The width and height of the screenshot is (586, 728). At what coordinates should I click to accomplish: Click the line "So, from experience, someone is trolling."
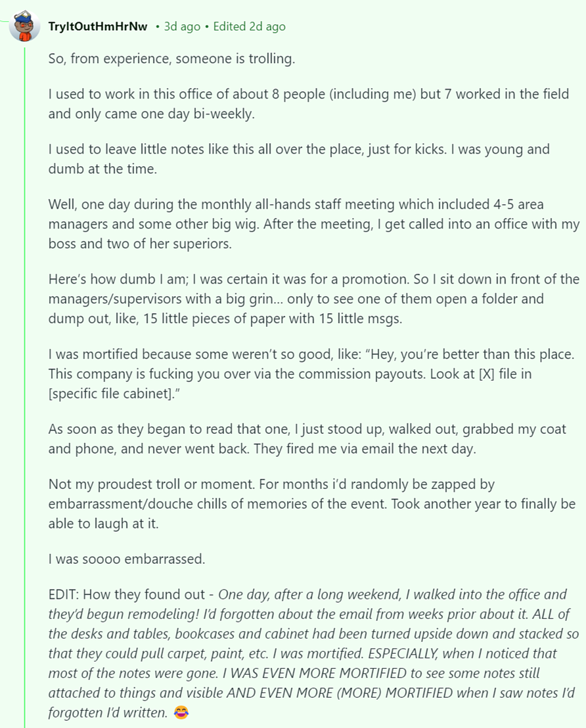pos(171,58)
